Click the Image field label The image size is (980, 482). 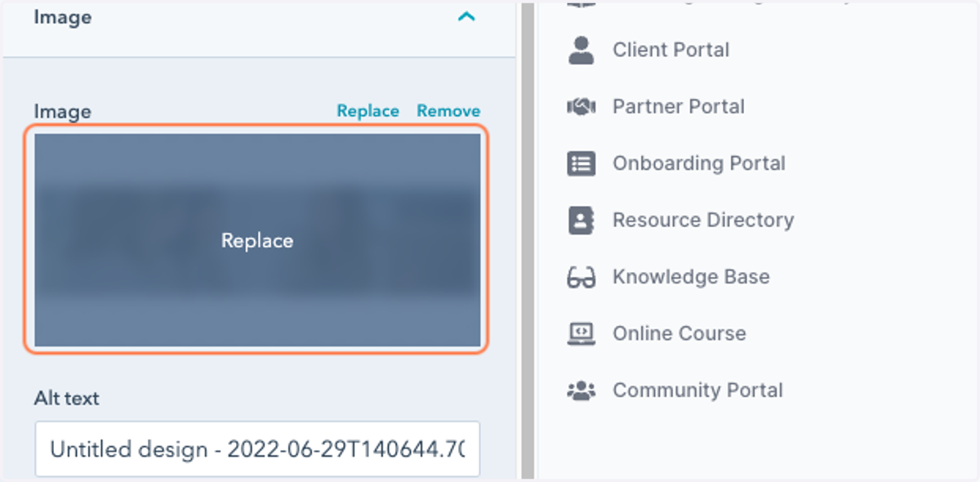point(62,112)
